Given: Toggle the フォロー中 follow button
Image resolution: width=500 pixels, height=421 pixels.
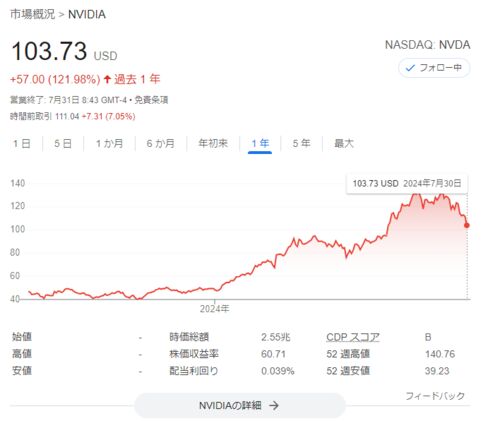Looking at the screenshot, I should pos(434,68).
